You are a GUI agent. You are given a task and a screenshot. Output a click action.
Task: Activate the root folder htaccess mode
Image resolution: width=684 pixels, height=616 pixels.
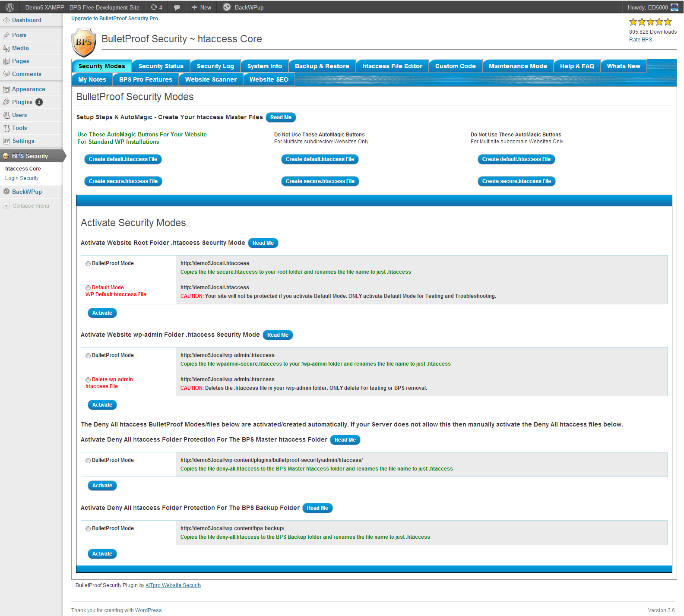click(x=102, y=313)
